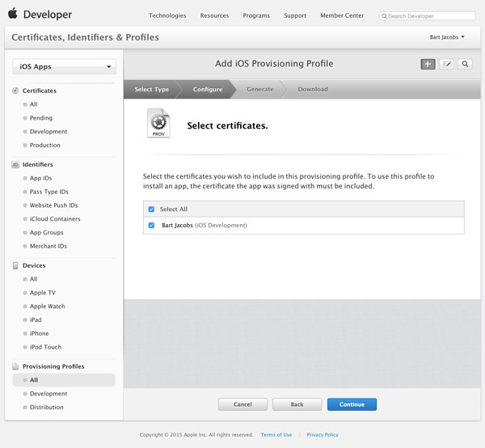
Task: Select All under Certificates
Action: click(33, 104)
